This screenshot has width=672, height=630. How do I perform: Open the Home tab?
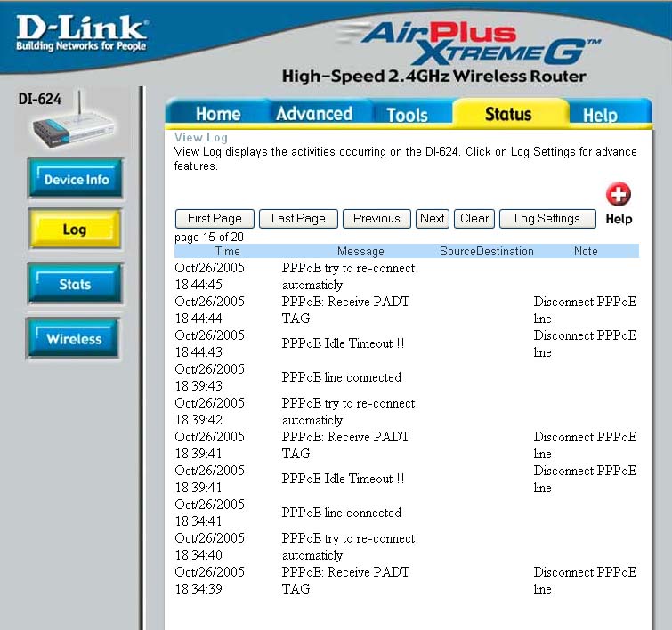tap(218, 114)
